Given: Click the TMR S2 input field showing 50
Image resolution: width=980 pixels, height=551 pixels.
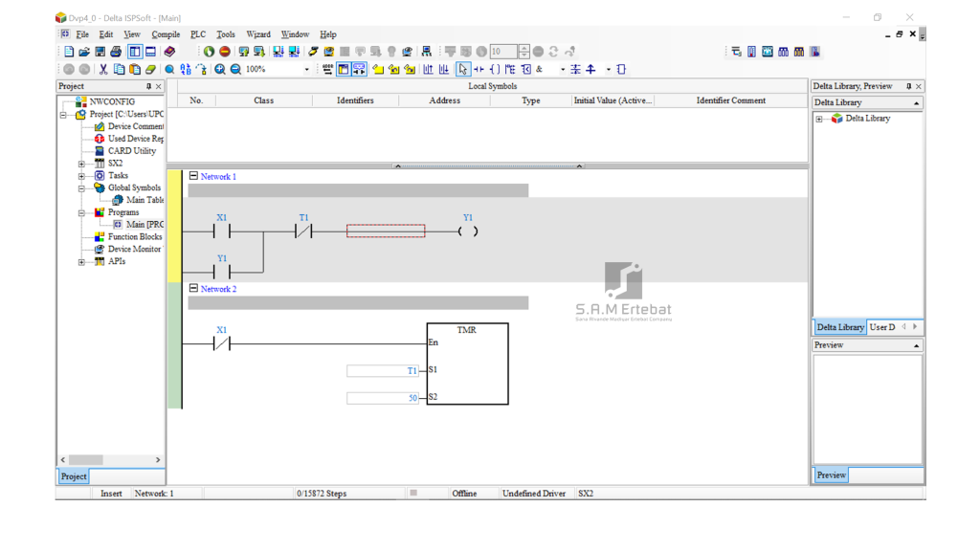Looking at the screenshot, I should 384,398.
